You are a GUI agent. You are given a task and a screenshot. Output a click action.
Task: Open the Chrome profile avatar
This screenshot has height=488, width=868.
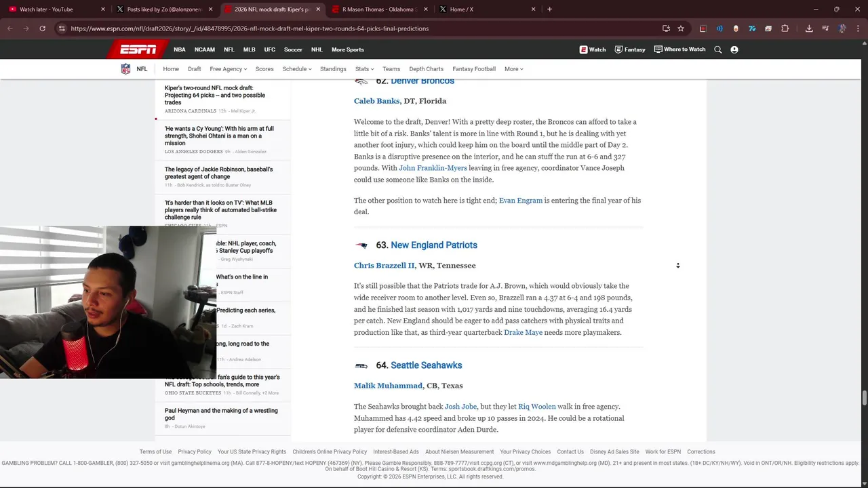point(842,28)
